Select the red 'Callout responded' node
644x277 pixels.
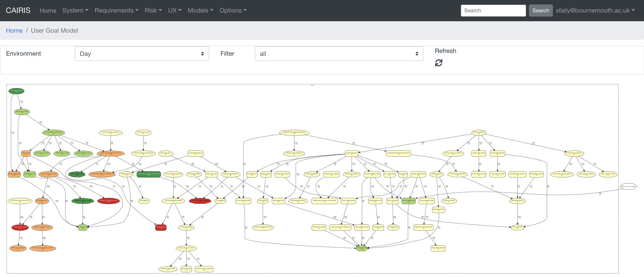(x=161, y=228)
